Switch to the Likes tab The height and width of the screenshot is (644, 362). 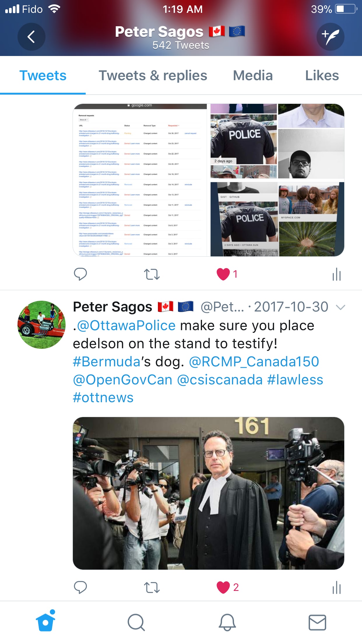click(322, 76)
